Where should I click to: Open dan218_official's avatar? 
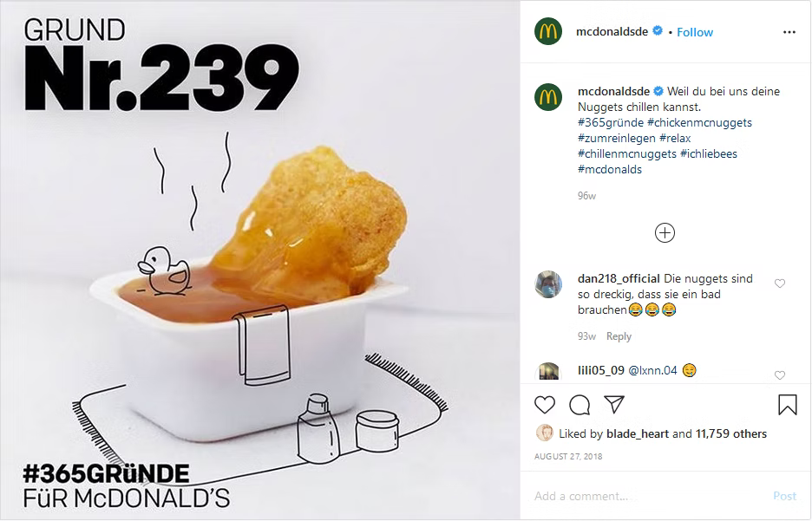548,284
